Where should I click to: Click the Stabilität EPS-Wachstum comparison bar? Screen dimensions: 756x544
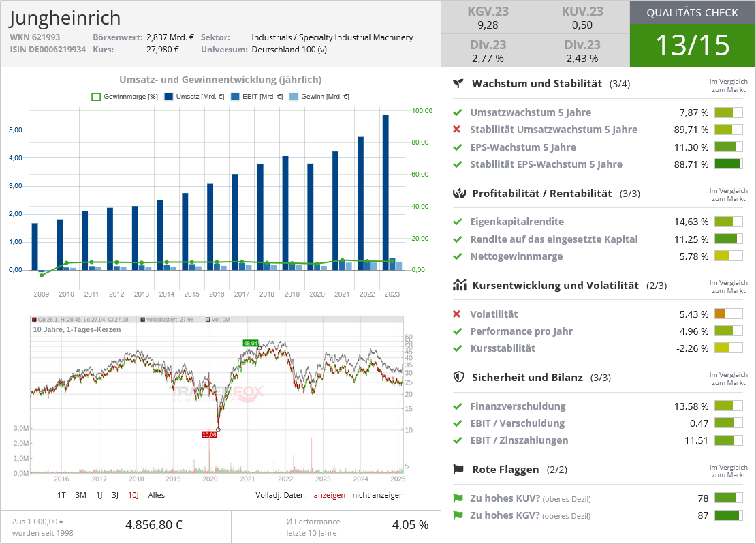pos(728,164)
